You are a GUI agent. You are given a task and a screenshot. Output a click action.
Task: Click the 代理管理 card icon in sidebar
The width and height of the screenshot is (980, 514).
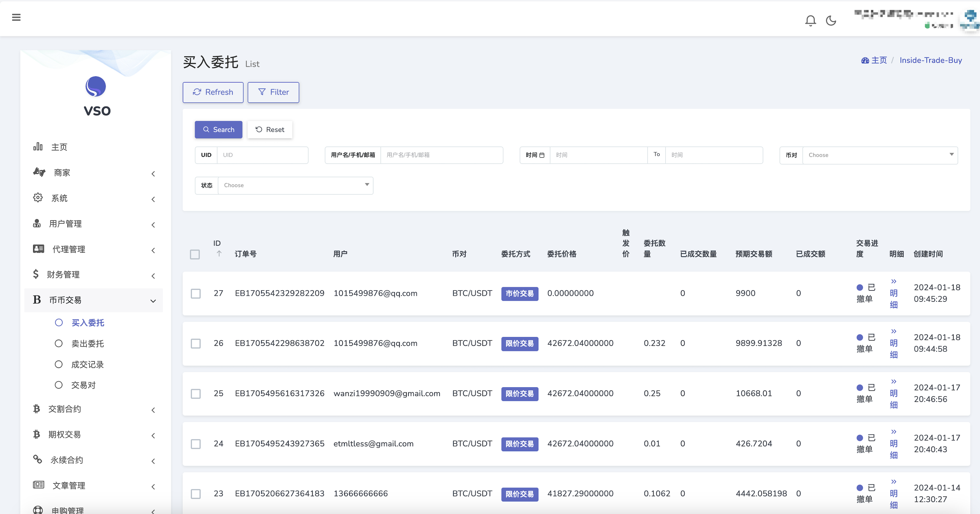tap(38, 248)
